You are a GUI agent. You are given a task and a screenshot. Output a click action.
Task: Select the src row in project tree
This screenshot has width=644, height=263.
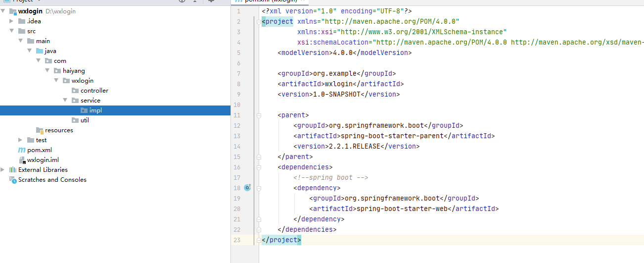pyautogui.click(x=115, y=31)
